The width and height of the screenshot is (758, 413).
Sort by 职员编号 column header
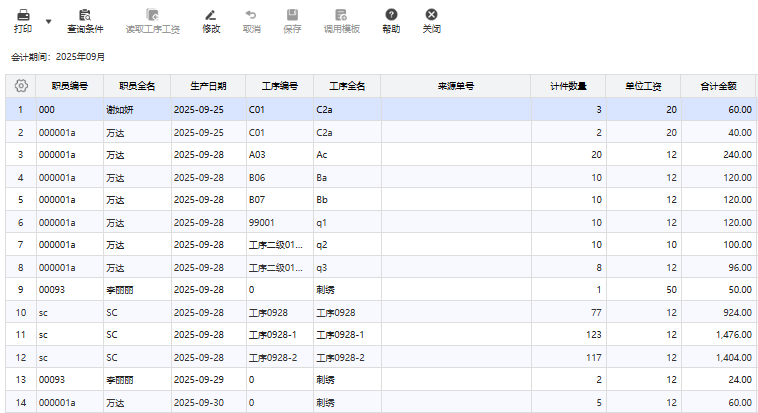[x=69, y=86]
